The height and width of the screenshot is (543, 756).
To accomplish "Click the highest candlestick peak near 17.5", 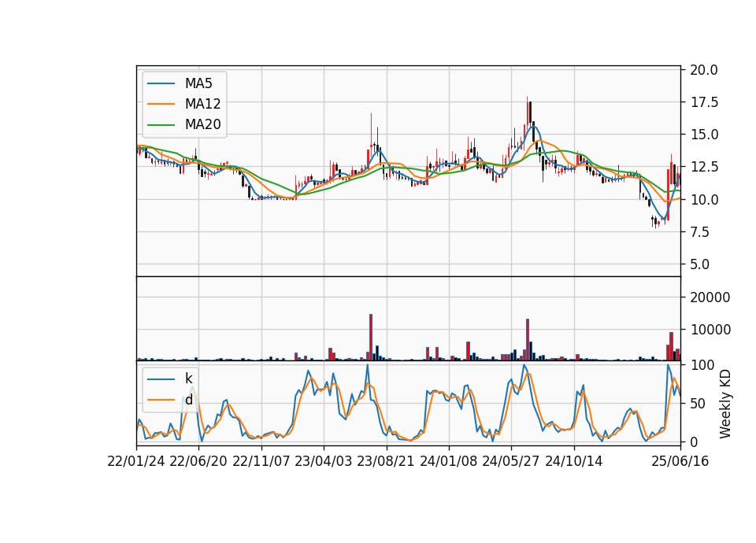I will click(527, 111).
